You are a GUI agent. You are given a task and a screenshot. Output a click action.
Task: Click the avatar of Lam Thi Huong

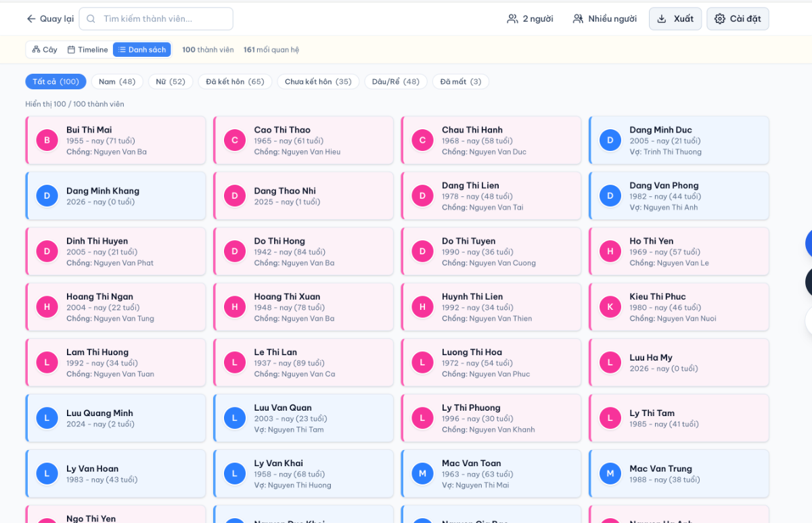47,362
